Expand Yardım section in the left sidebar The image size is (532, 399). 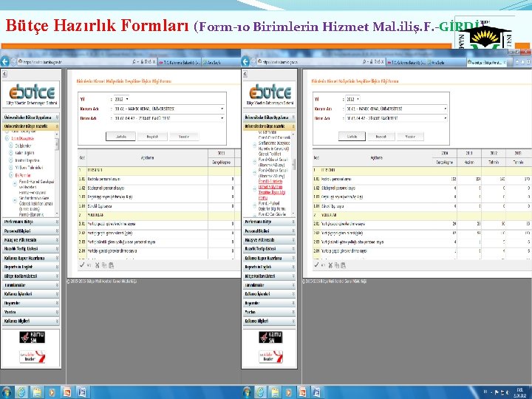31,312
